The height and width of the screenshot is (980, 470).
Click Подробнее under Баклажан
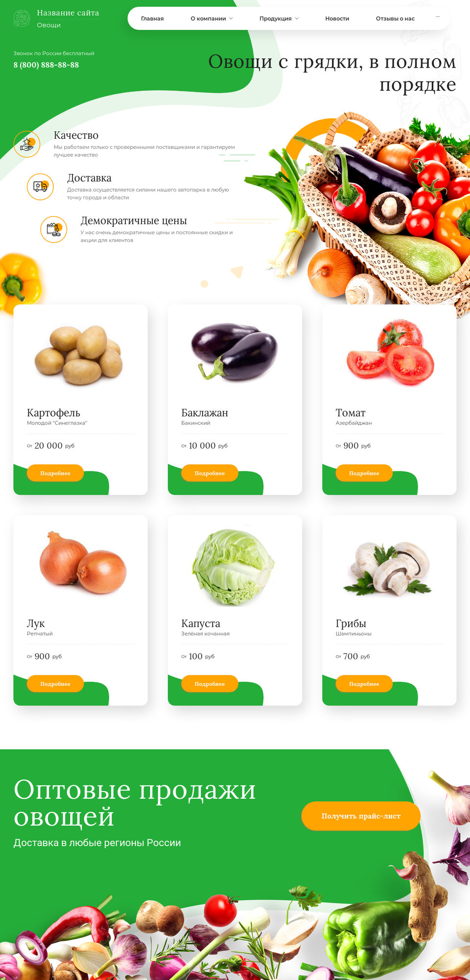pyautogui.click(x=210, y=473)
